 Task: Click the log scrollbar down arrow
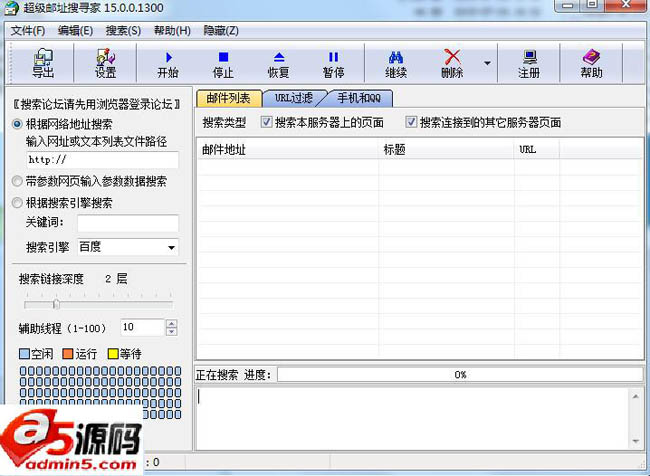(635, 441)
